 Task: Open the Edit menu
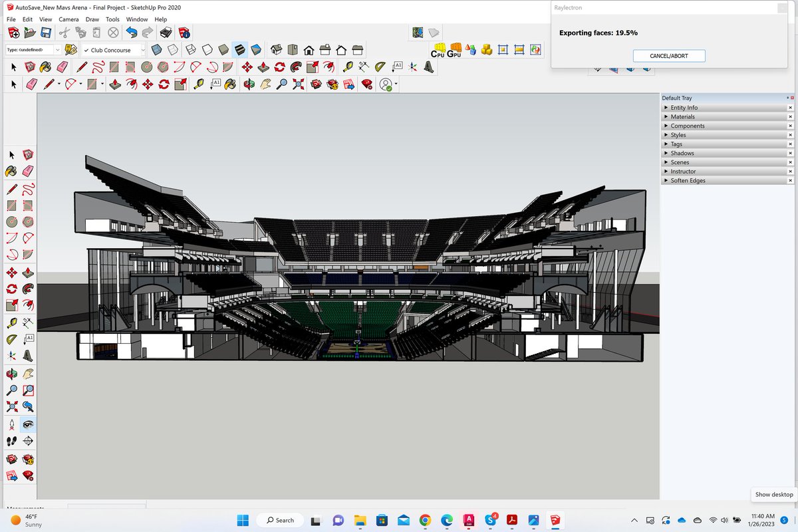27,19
